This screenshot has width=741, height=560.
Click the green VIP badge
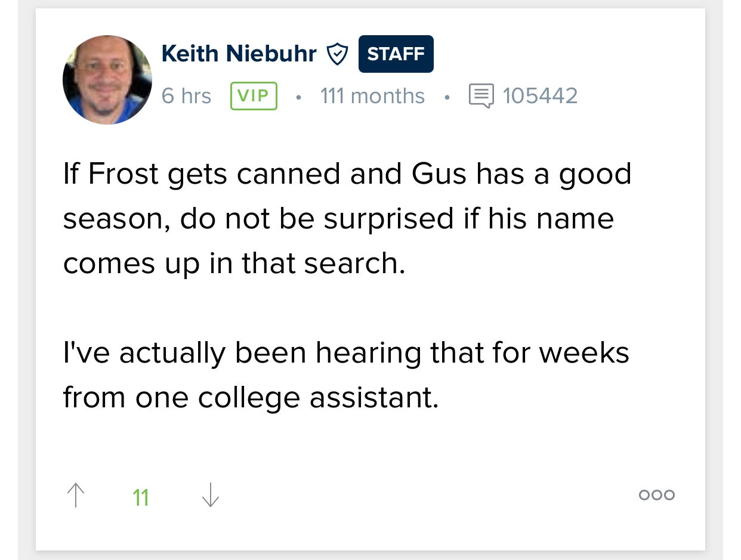tap(254, 96)
